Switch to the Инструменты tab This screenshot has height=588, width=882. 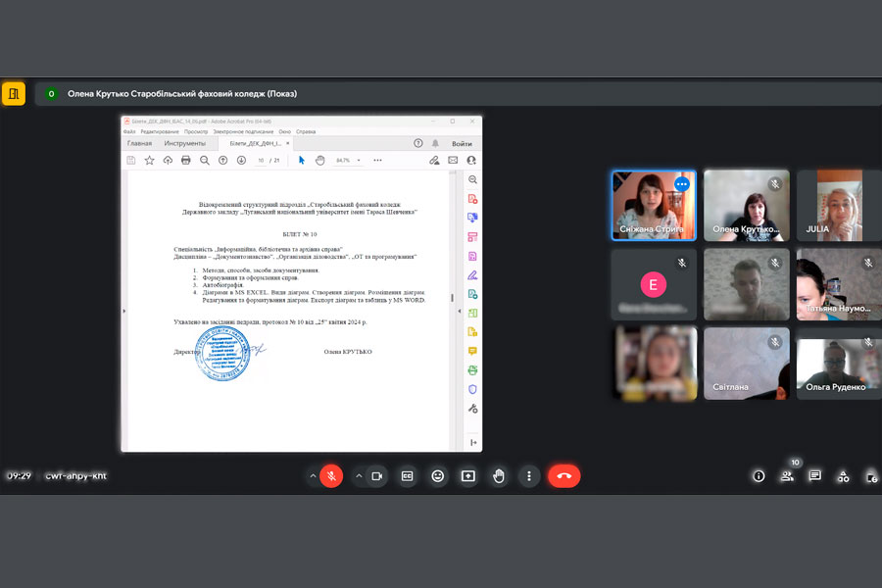pyautogui.click(x=184, y=143)
